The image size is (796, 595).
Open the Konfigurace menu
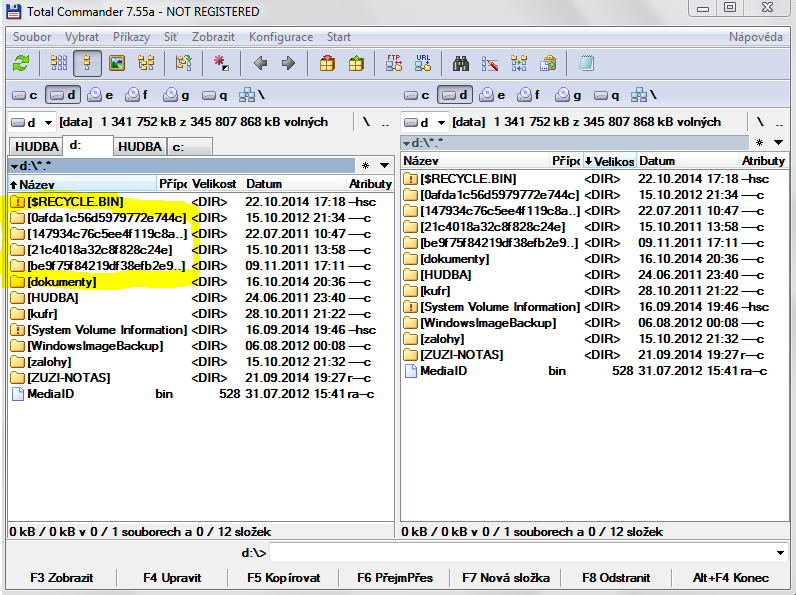pos(280,37)
